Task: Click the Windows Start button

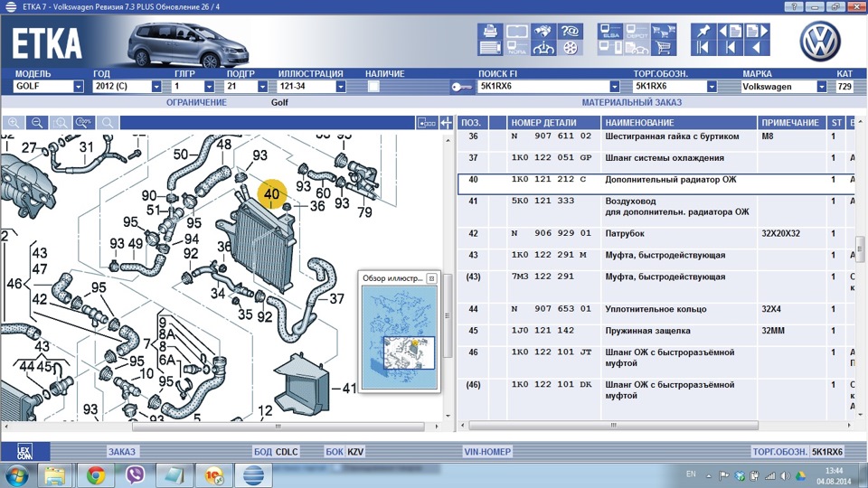Action: click(x=16, y=475)
